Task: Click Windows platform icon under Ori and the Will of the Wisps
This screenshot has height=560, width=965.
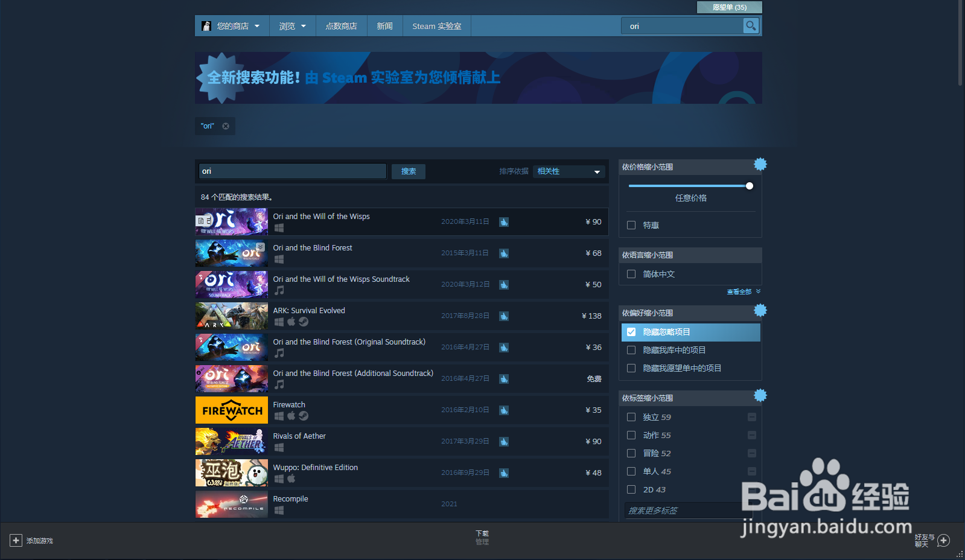Action: (x=279, y=228)
